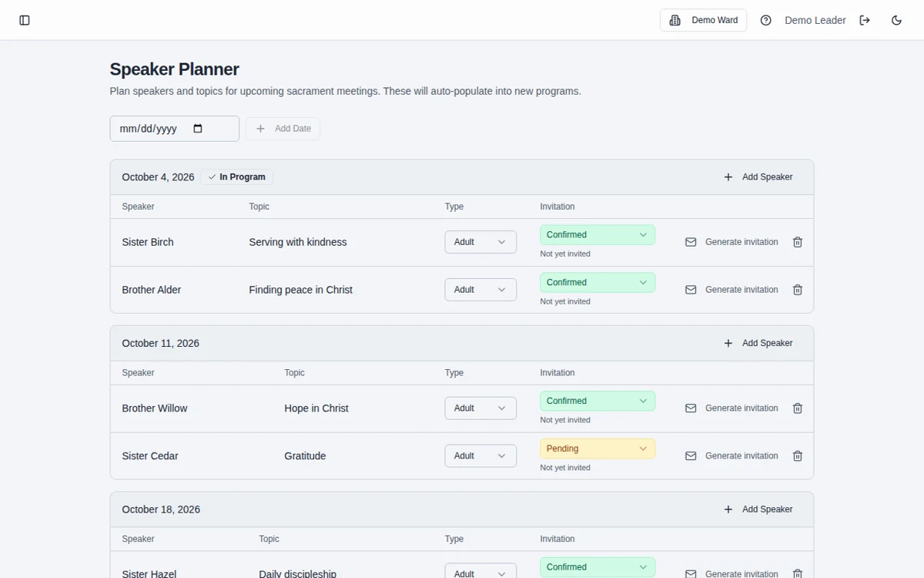
Task: Generate invitation for Sister Birch
Action: pos(731,242)
